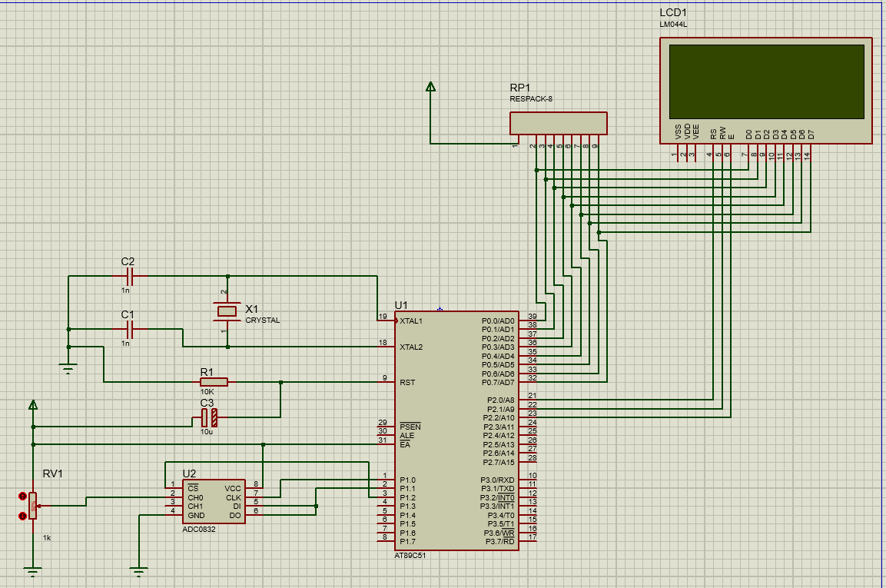Click the D7 pin label on LCD1
The image size is (886, 588).
(x=811, y=135)
